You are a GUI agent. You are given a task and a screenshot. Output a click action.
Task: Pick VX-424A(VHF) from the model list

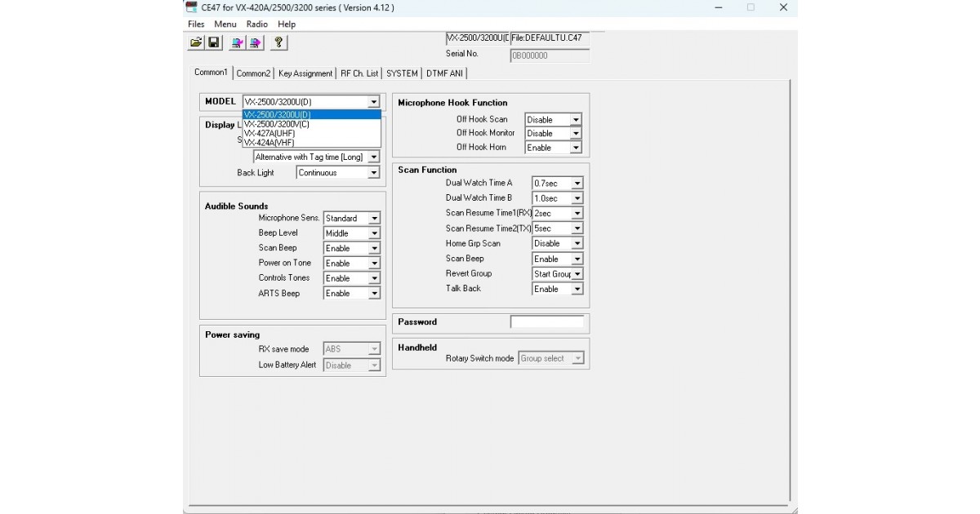269,142
